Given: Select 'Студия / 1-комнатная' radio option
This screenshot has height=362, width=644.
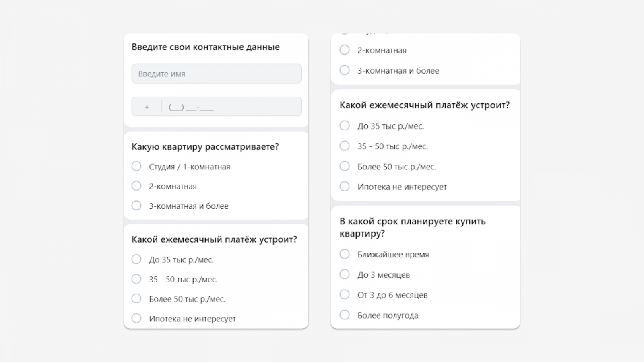Looking at the screenshot, I should pyautogui.click(x=137, y=166).
